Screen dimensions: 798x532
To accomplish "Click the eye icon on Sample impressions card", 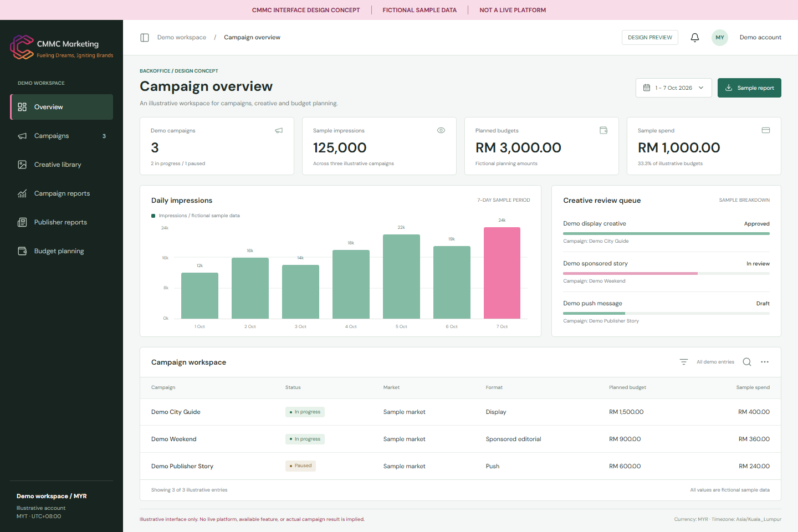I will 441,130.
